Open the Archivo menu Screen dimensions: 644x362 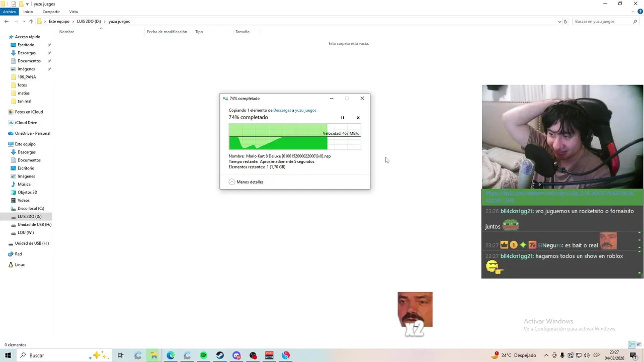point(9,12)
